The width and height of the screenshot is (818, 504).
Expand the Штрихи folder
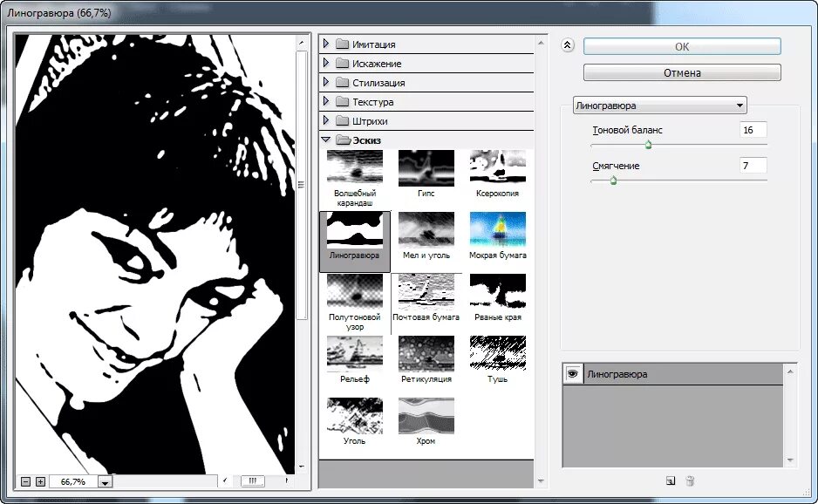point(326,120)
